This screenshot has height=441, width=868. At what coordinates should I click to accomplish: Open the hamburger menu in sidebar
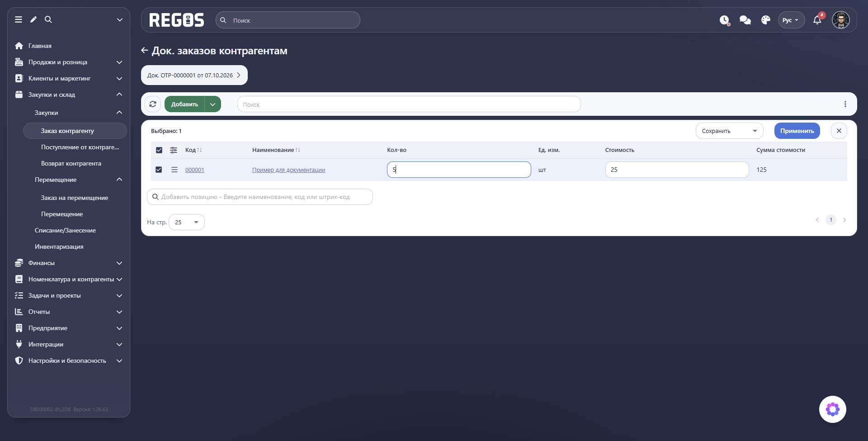coord(19,19)
